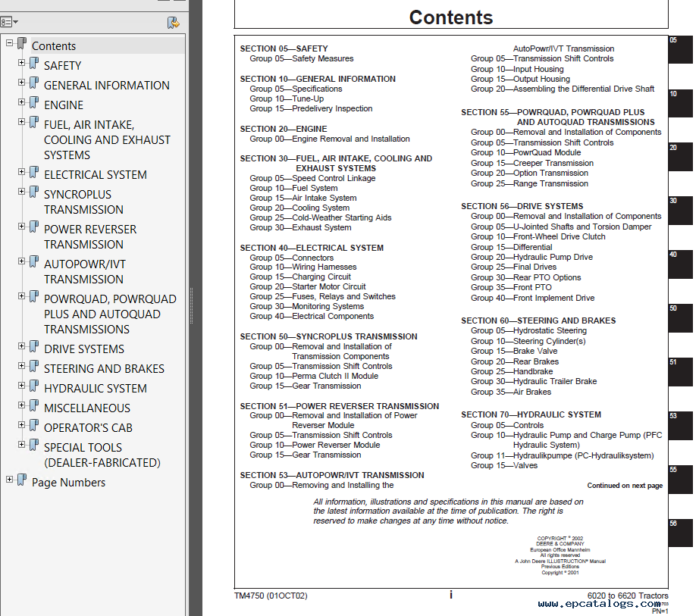Open SECTION 70—HYDRAULIC SYSTEM heading
699x616 pixels.
coord(531,414)
